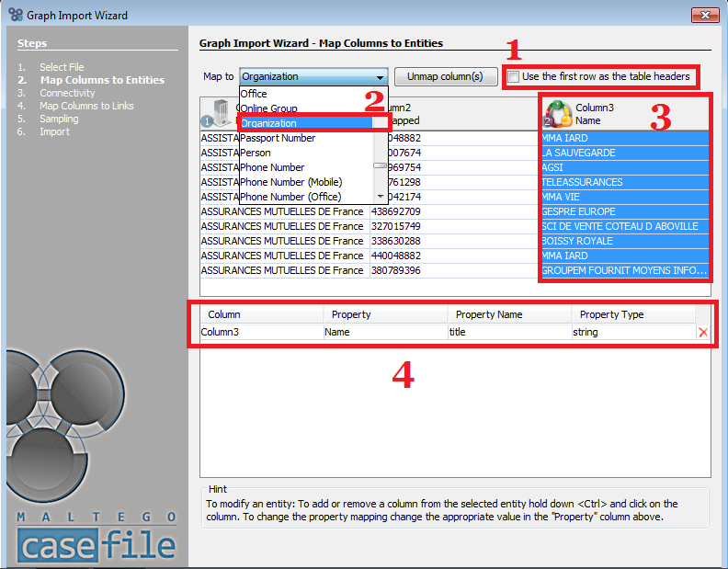The width and height of the screenshot is (728, 569).
Task: Select step 'Connectivity' in Steps list
Action: coord(67,93)
